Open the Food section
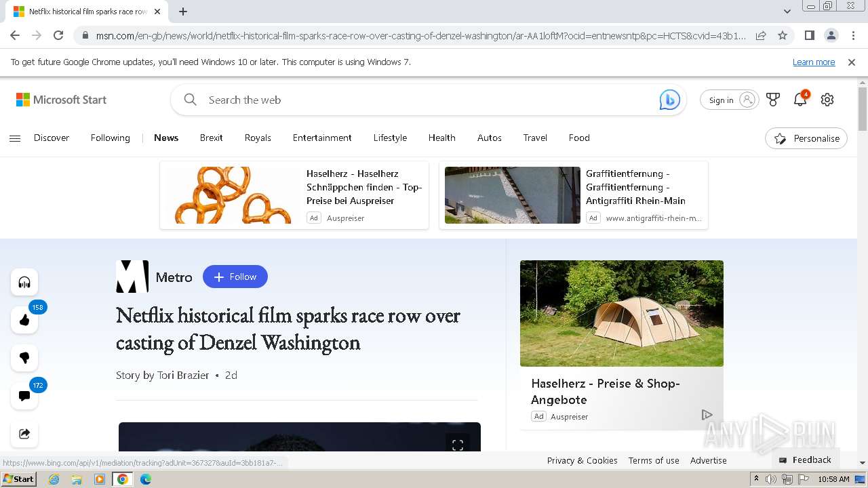Viewport: 868px width, 488px height. 579,138
